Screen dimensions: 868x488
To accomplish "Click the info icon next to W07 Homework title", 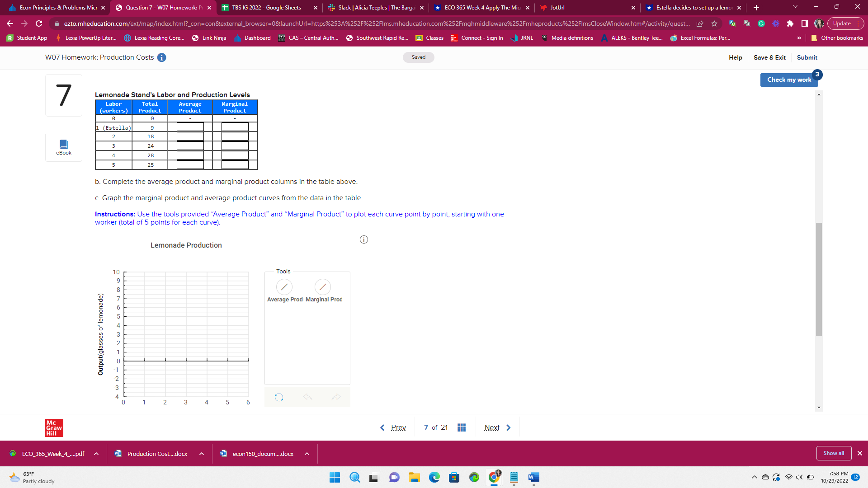I will pos(161,57).
